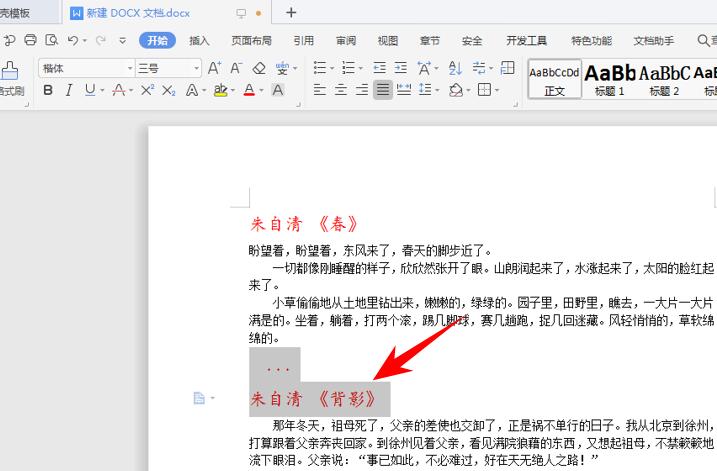Open Print Preview icon
Viewport: 717px width, 471px height.
(x=52, y=40)
